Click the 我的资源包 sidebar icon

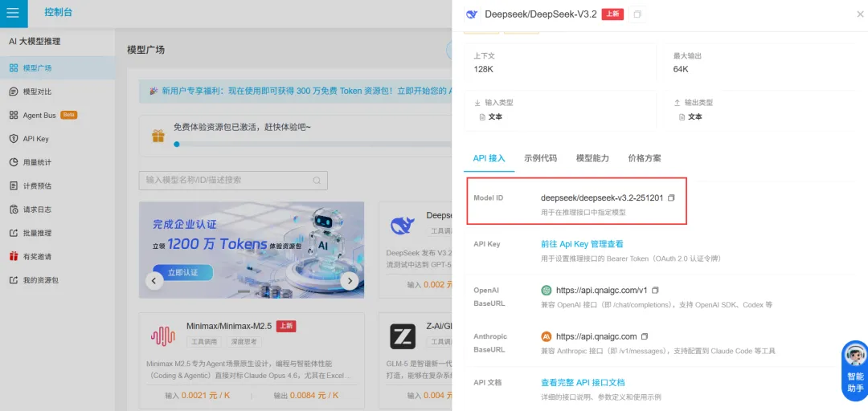tap(14, 280)
